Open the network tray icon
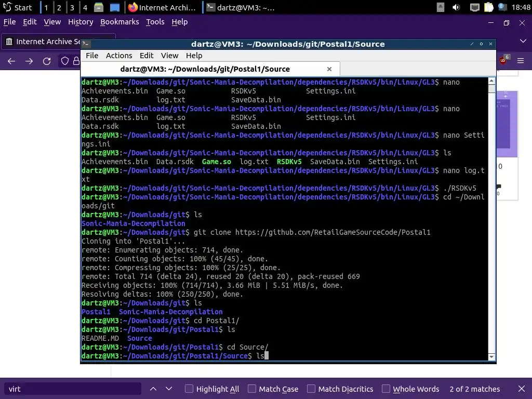 (x=475, y=7)
